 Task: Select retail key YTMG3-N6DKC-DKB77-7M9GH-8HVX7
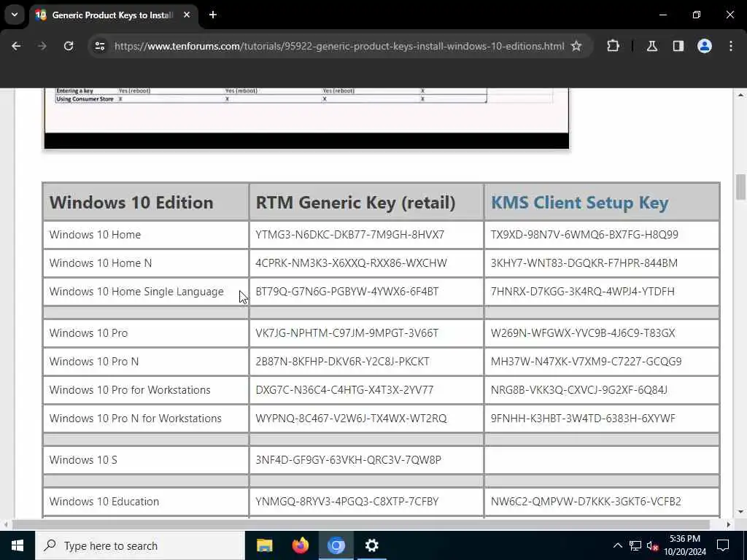coord(349,235)
